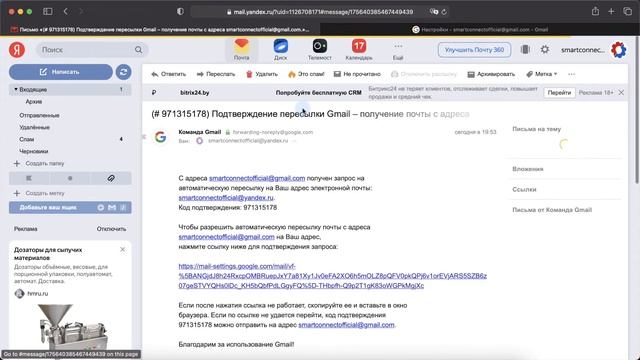Click sender name Команда Gmail
The height and width of the screenshot is (360, 640).
[x=200, y=132]
